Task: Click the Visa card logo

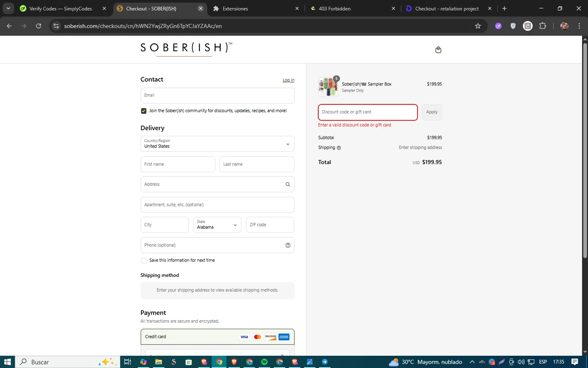Action: coord(244,337)
